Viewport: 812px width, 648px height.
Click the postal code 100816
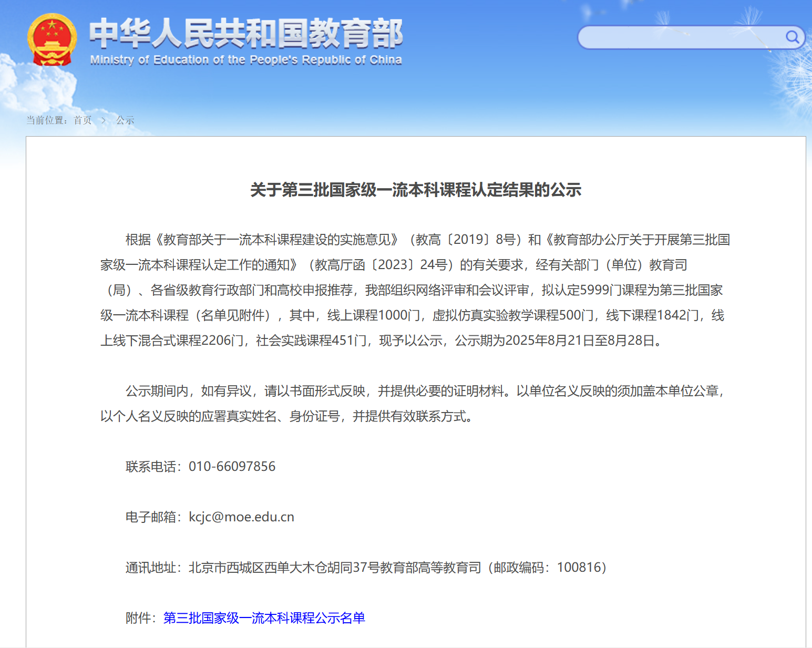[579, 567]
